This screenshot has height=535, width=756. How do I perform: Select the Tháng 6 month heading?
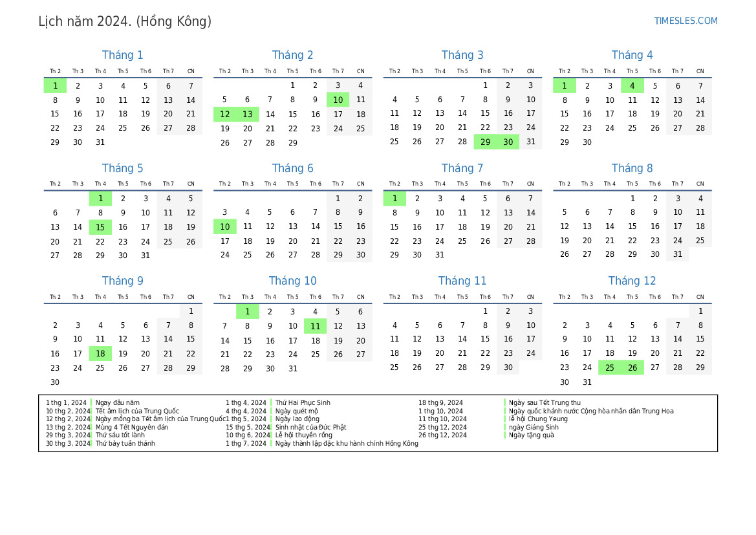292,168
